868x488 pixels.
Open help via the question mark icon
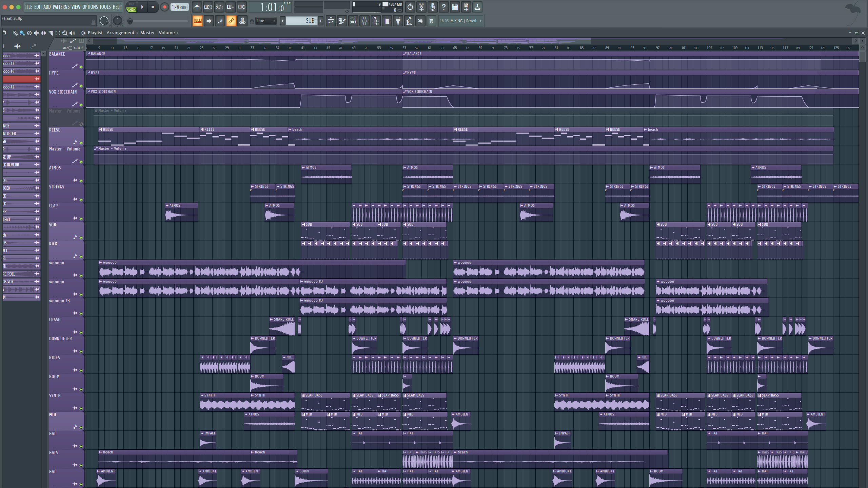(443, 7)
